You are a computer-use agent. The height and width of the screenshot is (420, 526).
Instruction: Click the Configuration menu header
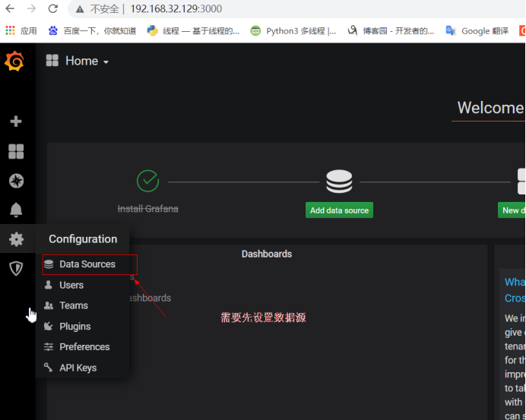83,239
